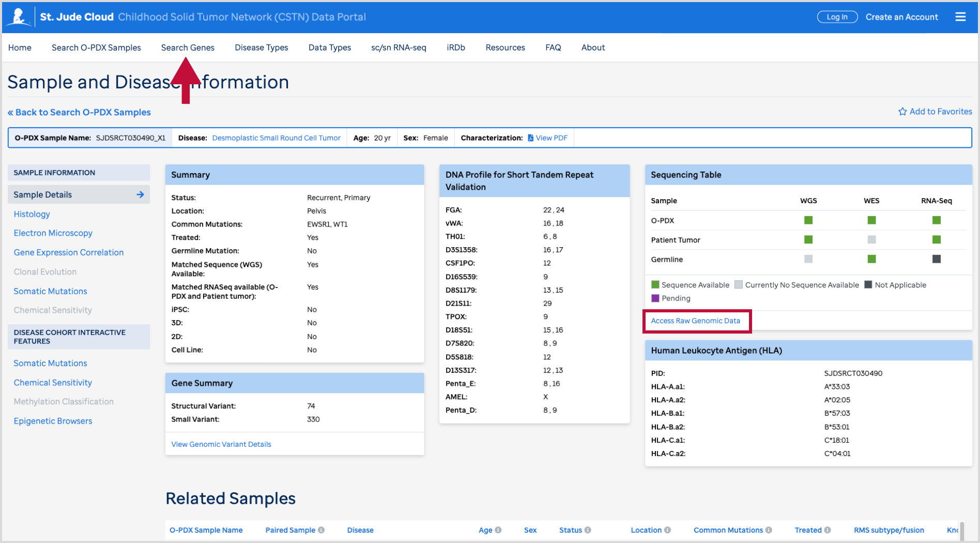This screenshot has height=543, width=980.
Task: Select Sample Details in sidebar
Action: pos(79,194)
